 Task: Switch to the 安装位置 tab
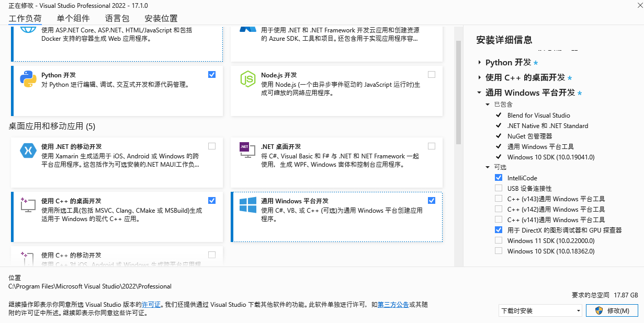tap(161, 18)
